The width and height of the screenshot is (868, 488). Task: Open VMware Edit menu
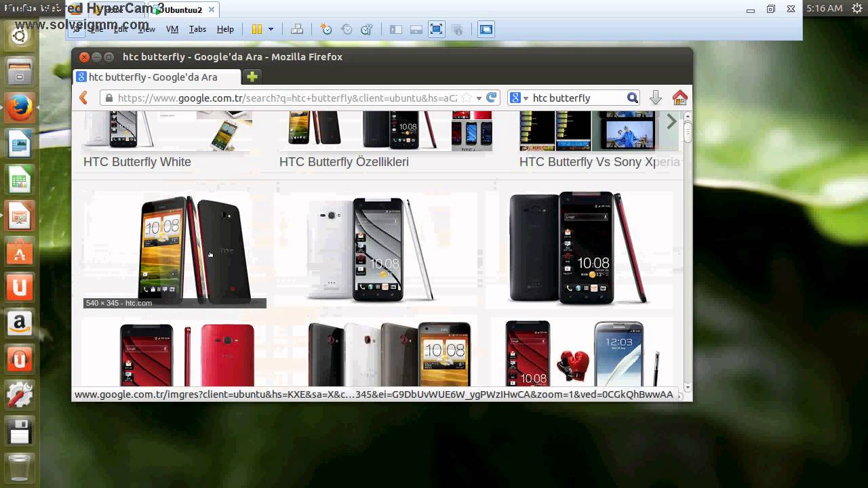pos(121,29)
